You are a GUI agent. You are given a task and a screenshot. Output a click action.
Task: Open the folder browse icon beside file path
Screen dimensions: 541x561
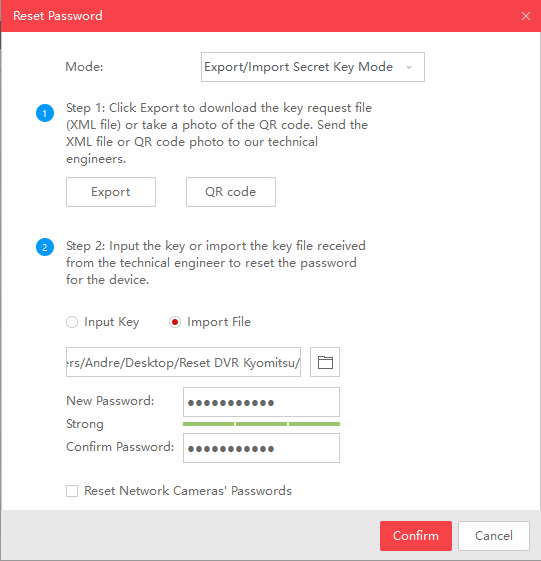pyautogui.click(x=325, y=362)
